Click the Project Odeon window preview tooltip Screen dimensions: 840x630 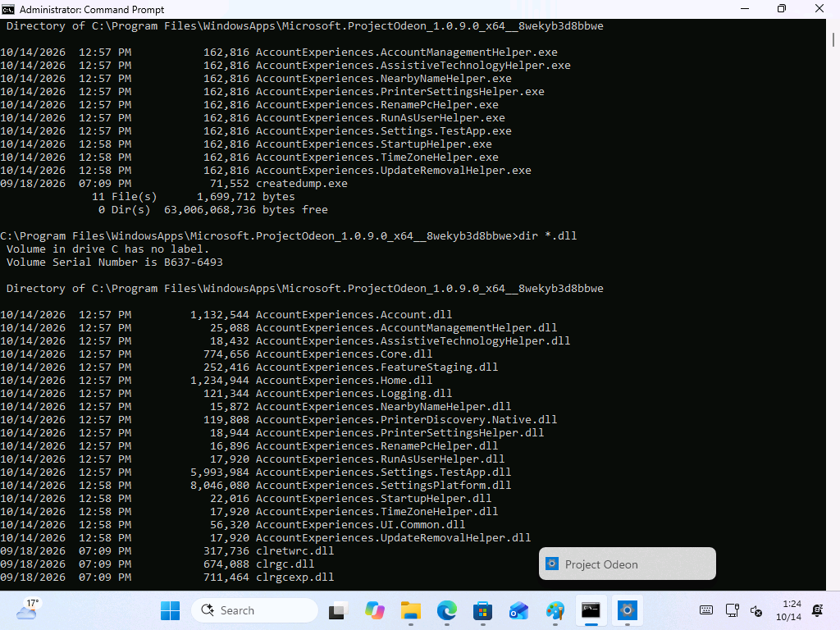click(x=628, y=564)
